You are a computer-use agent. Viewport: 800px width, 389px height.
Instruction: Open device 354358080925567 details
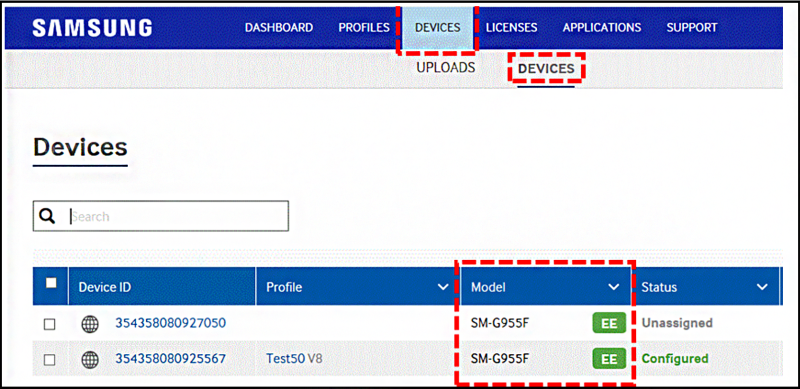(170, 359)
